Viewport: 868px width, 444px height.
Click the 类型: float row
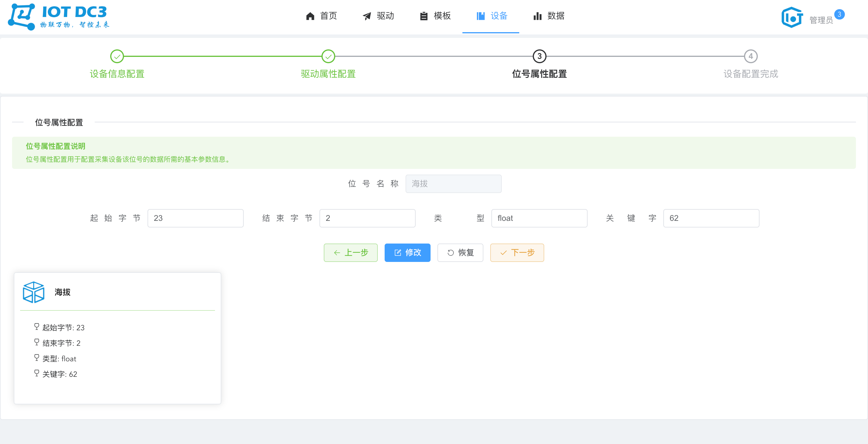point(55,358)
